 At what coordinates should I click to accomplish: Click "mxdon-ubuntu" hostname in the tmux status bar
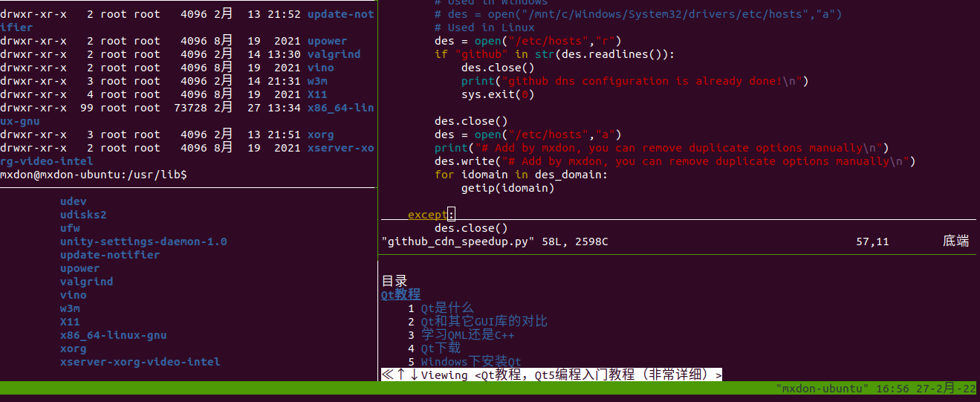[x=822, y=389]
